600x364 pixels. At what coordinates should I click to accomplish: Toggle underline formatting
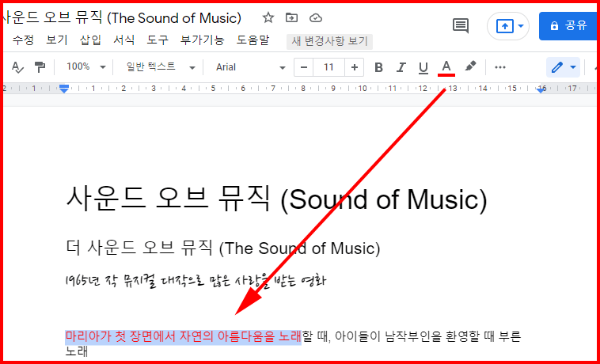[x=423, y=68]
